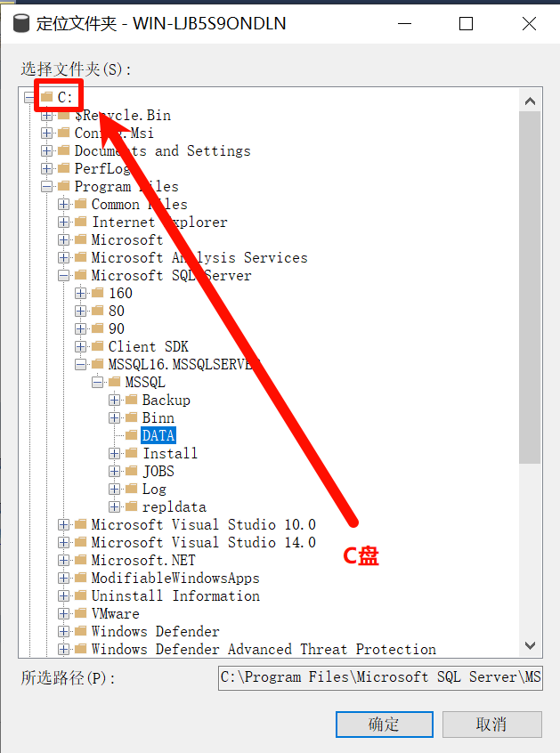The width and height of the screenshot is (560, 753).
Task: Select the DATA folder label
Action: 158,435
